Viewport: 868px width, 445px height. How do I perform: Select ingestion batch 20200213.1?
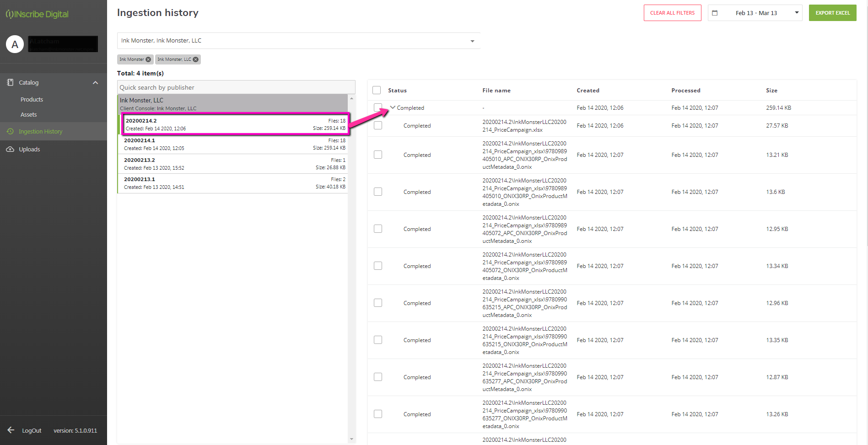[232, 183]
